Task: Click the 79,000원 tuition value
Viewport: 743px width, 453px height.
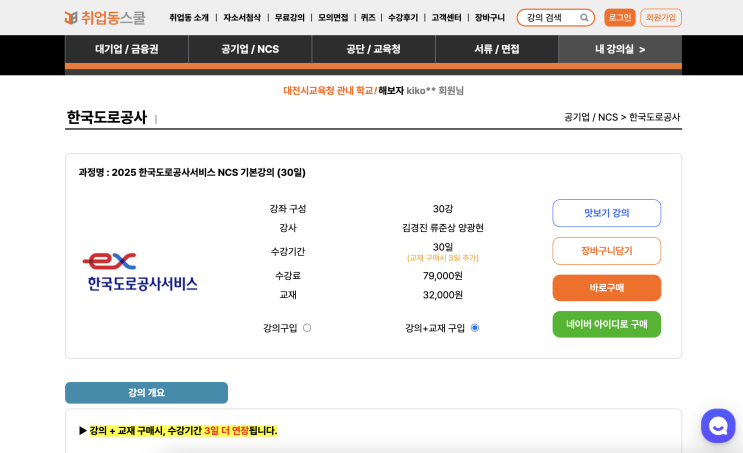Action: click(x=443, y=276)
